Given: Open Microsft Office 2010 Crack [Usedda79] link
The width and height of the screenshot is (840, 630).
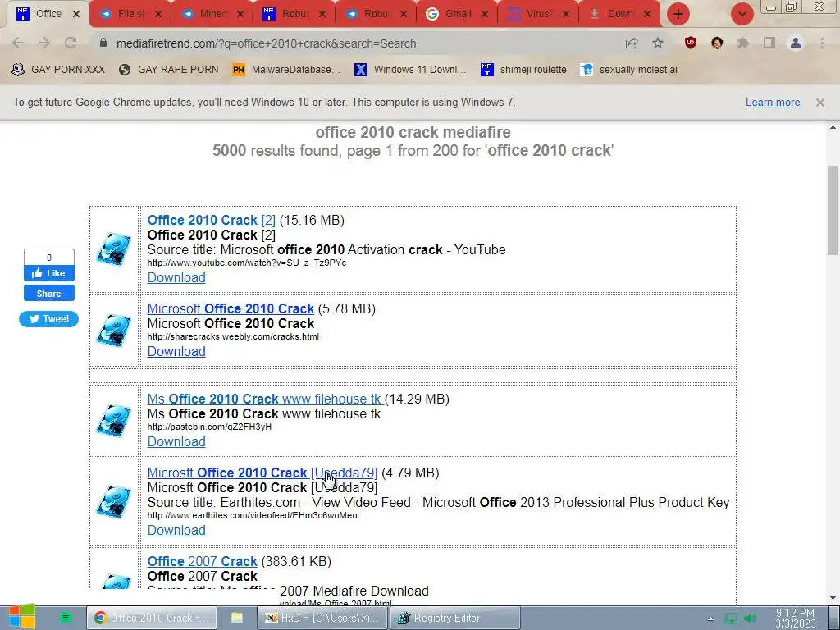Looking at the screenshot, I should [262, 473].
